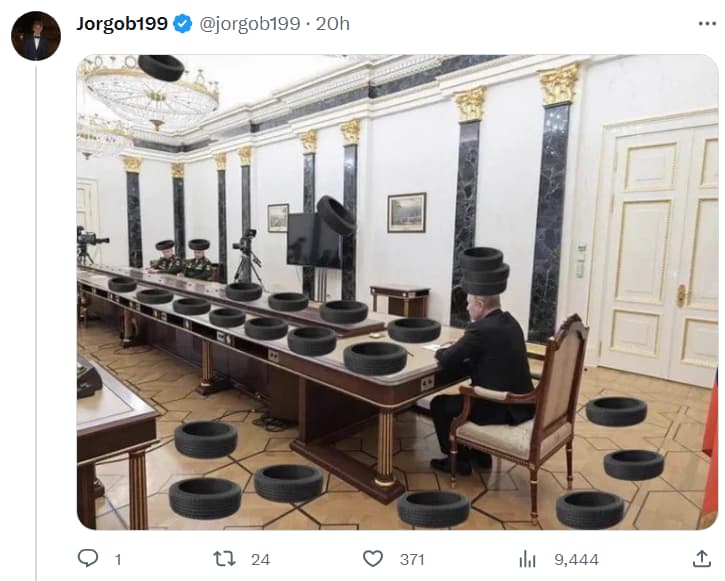The width and height of the screenshot is (725, 581).
Task: Open the attached conference room photo
Action: 397,292
